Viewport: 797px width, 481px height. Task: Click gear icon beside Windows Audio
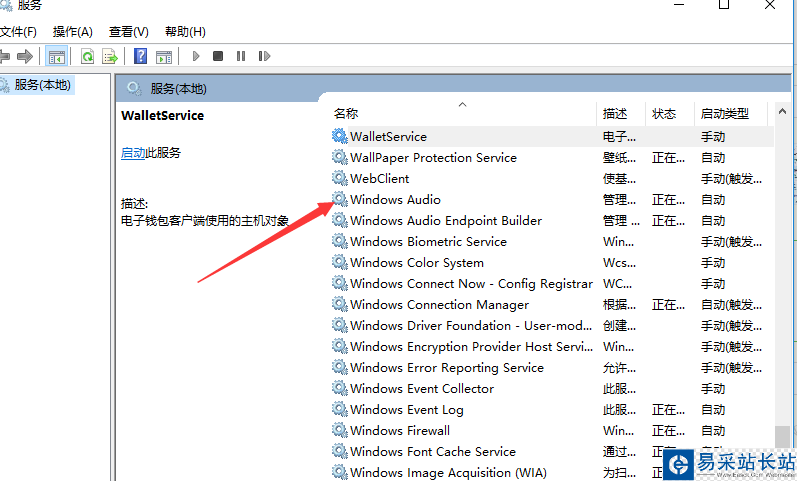(340, 199)
